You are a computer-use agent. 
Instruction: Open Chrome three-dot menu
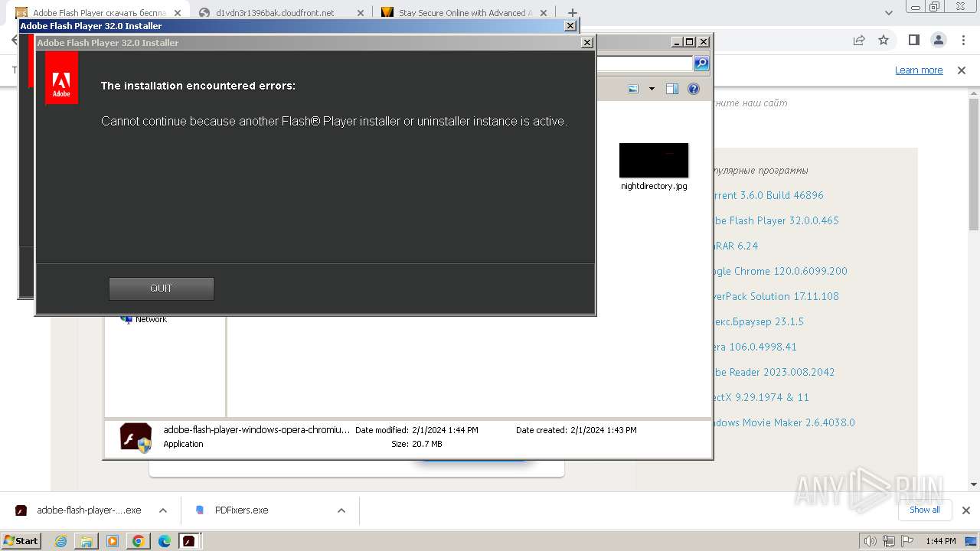pyautogui.click(x=962, y=40)
